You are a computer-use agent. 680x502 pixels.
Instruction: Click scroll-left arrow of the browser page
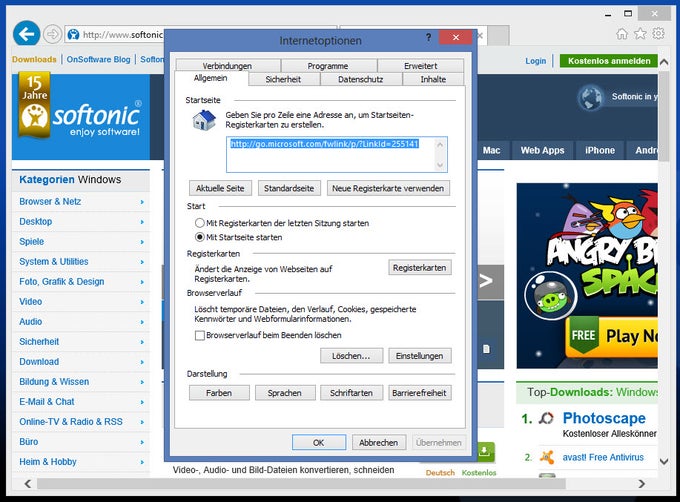click(x=28, y=483)
